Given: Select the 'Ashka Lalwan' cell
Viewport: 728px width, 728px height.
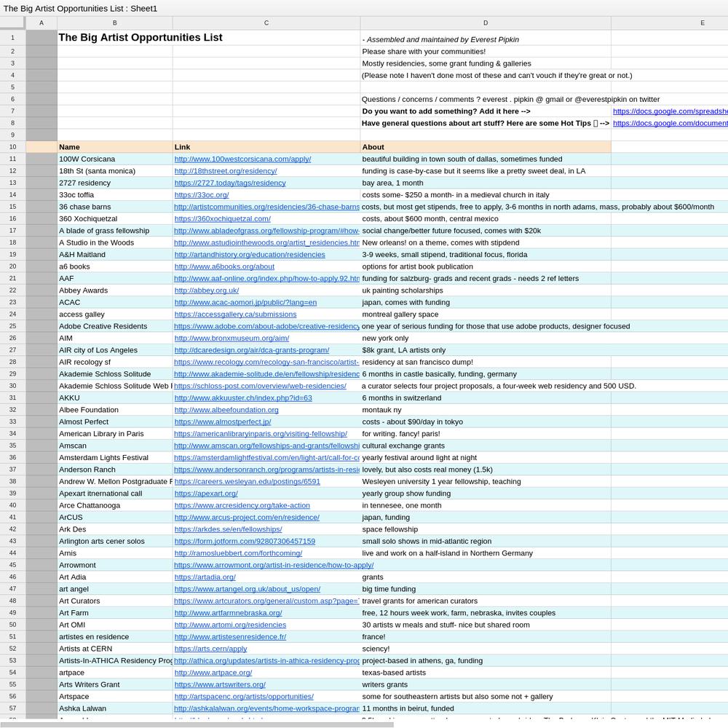Looking at the screenshot, I should (115, 708).
